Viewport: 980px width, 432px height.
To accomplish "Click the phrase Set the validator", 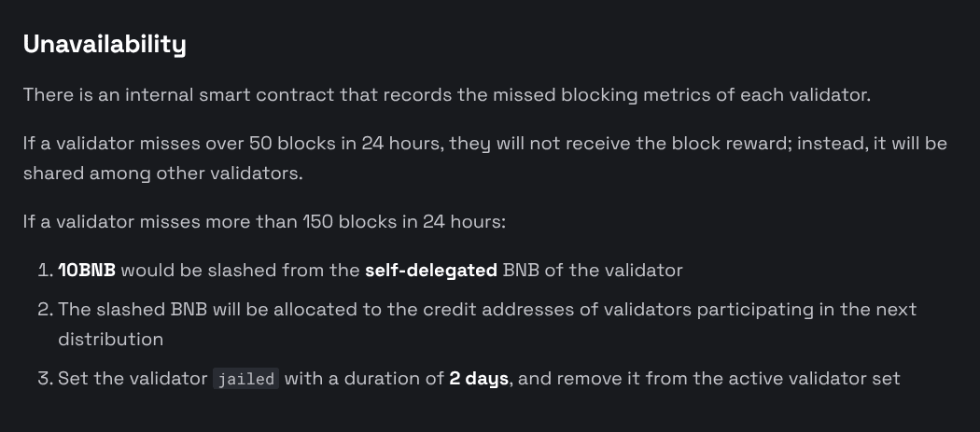I will [133, 379].
